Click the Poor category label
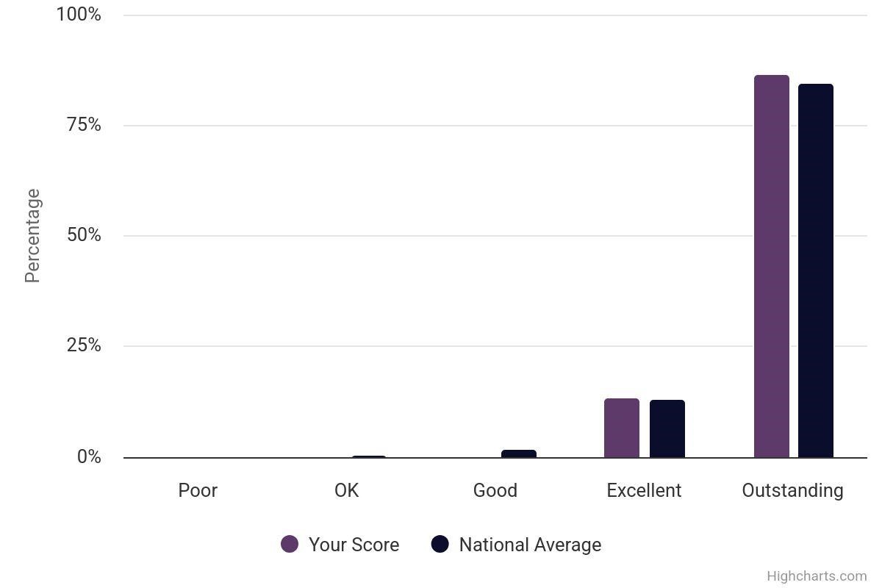 pyautogui.click(x=198, y=490)
